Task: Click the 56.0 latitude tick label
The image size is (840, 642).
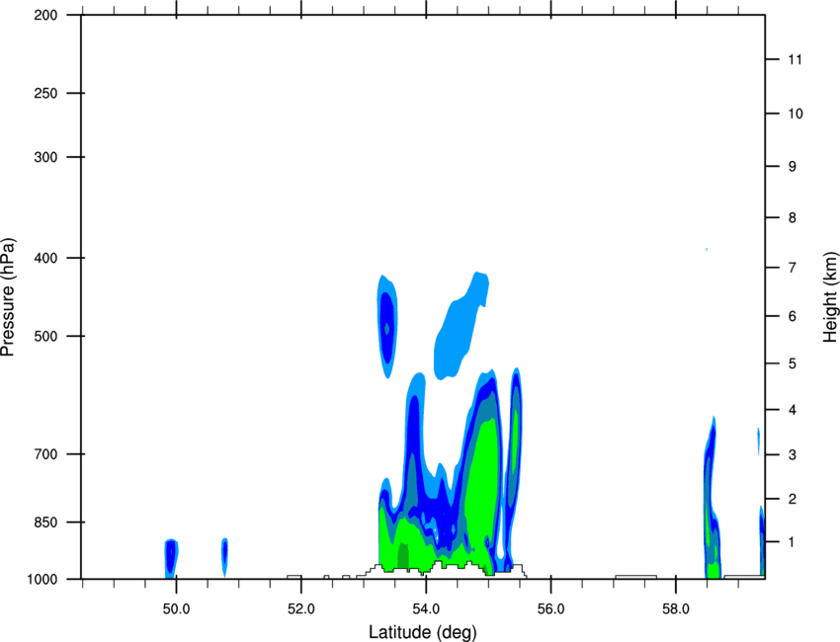Action: (x=550, y=609)
